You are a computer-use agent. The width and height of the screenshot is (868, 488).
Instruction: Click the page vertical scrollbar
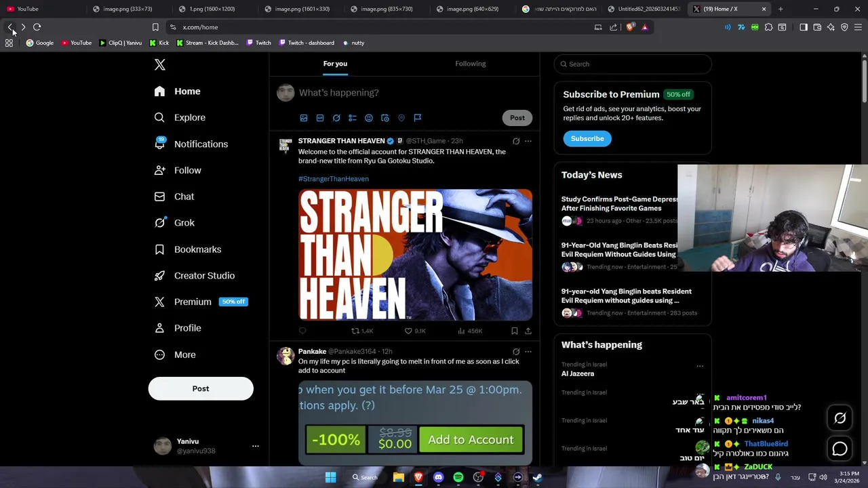pyautogui.click(x=865, y=81)
